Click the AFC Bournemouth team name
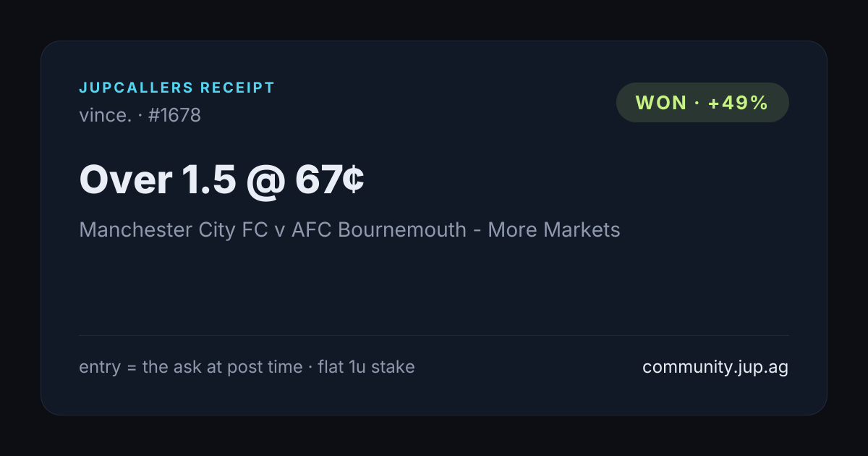Image resolution: width=868 pixels, height=456 pixels. 379,230
